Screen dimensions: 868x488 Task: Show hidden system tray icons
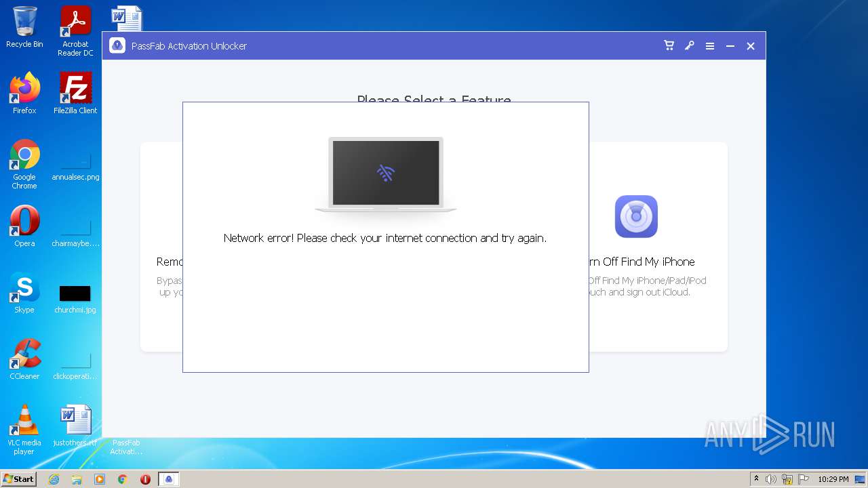[756, 479]
